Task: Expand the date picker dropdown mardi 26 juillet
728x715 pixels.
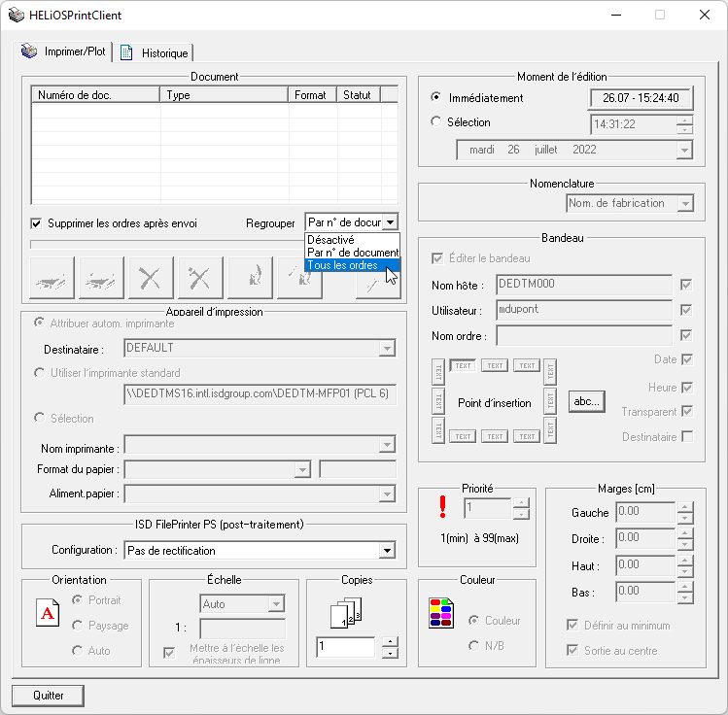Action: coord(684,150)
